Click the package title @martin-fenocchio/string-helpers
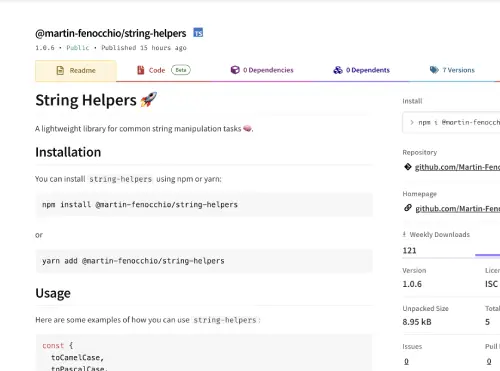 click(x=111, y=33)
